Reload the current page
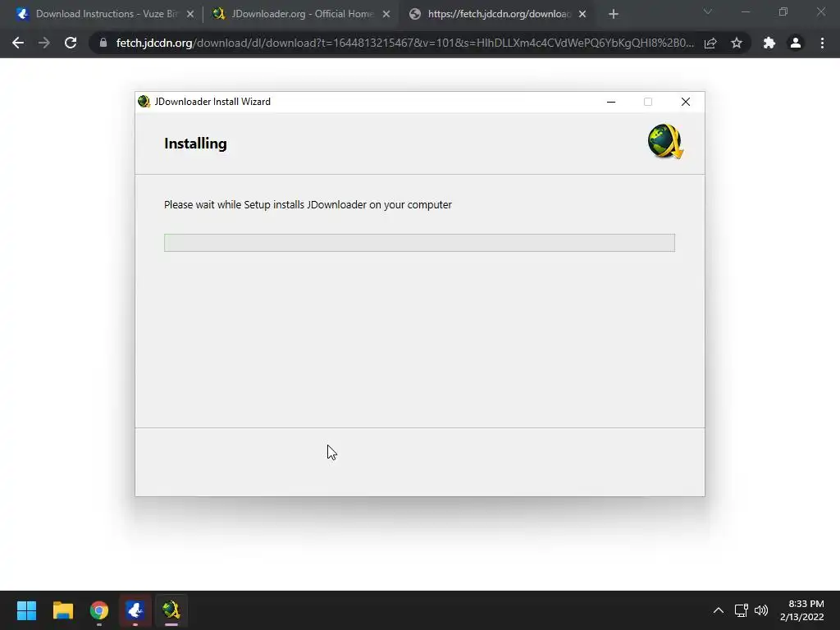This screenshot has width=840, height=630. (x=71, y=43)
